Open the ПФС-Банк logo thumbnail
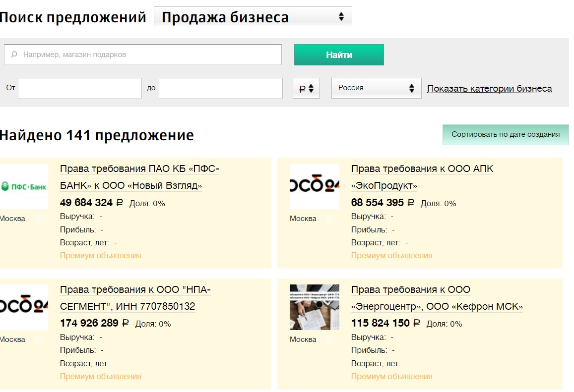The height and width of the screenshot is (392, 574). (24, 186)
